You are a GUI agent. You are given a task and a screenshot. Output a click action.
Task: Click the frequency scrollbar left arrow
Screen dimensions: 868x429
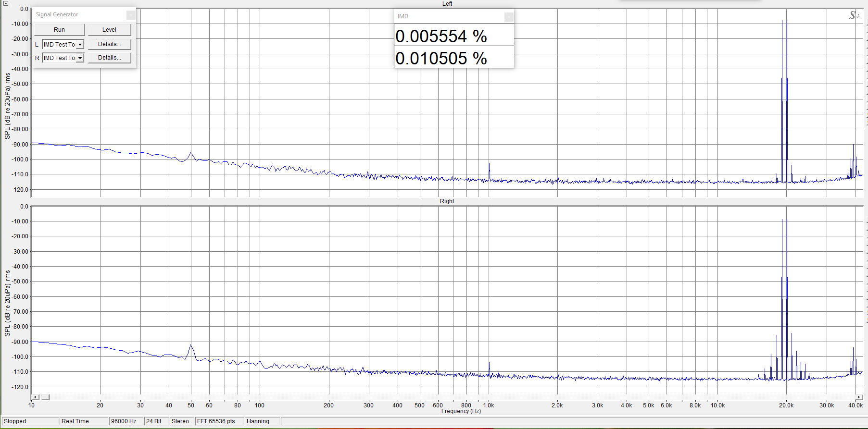pyautogui.click(x=35, y=397)
